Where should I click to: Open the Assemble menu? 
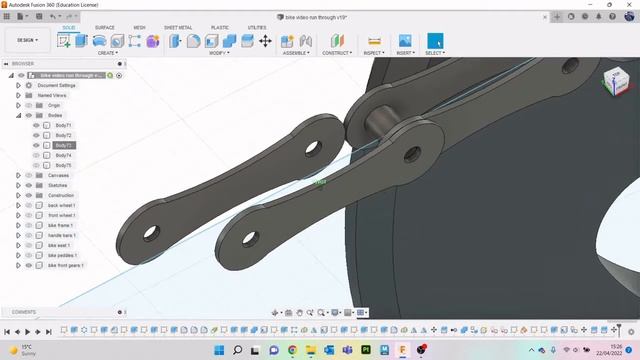tap(296, 53)
